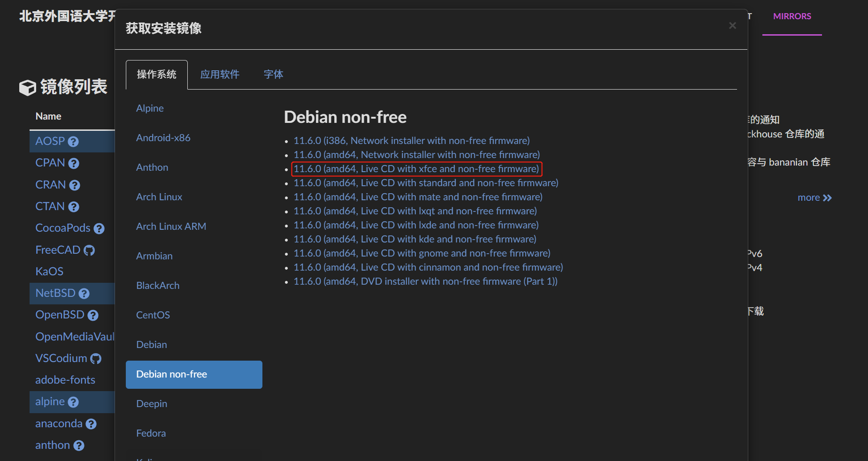
Task: Click the GitHub icon beside FreeCAD
Action: 89,250
